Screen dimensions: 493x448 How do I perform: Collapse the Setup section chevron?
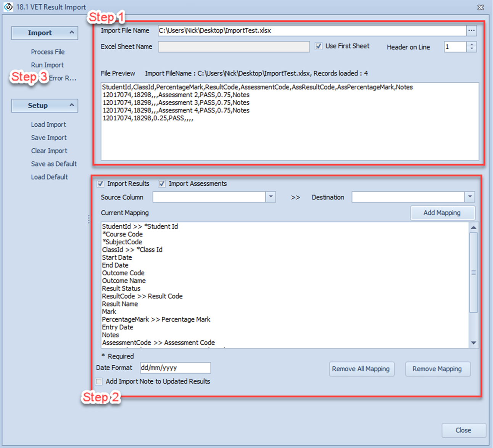pos(72,105)
